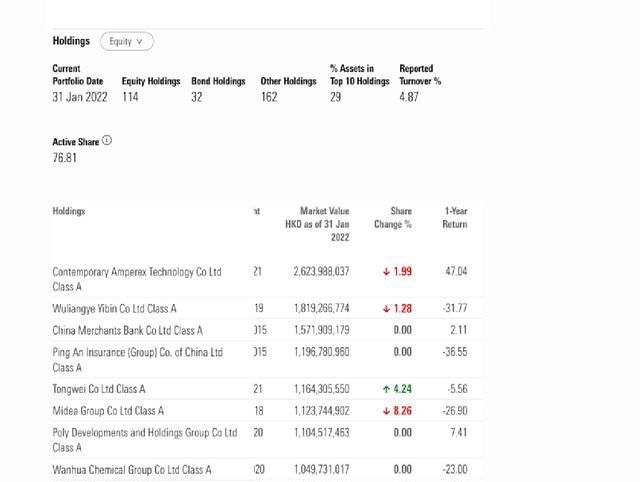Open Poly Developments and Holdings Group holding
Screen dimensions: 640x482
pyautogui.click(x=145, y=440)
